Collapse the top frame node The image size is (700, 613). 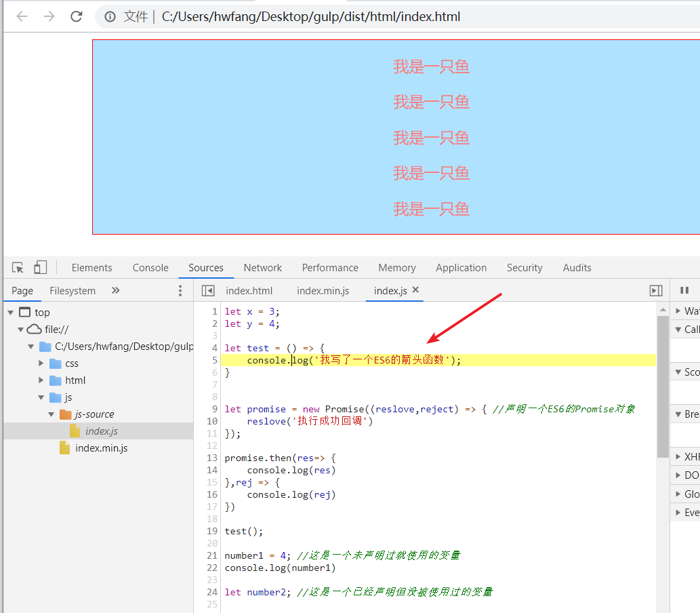11,313
